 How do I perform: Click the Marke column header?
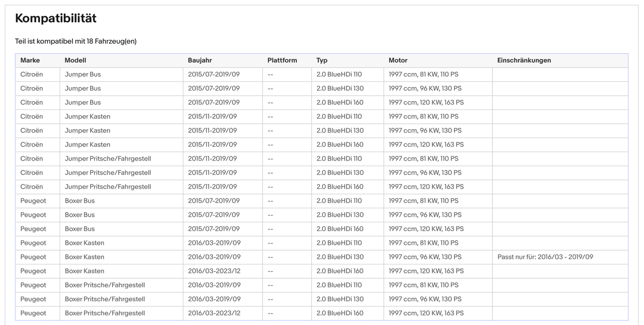pos(30,60)
